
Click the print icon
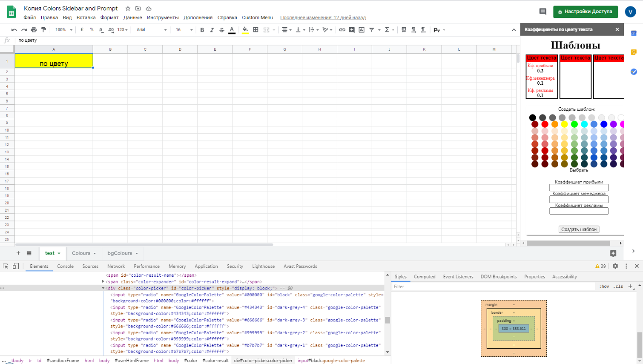[x=34, y=30]
